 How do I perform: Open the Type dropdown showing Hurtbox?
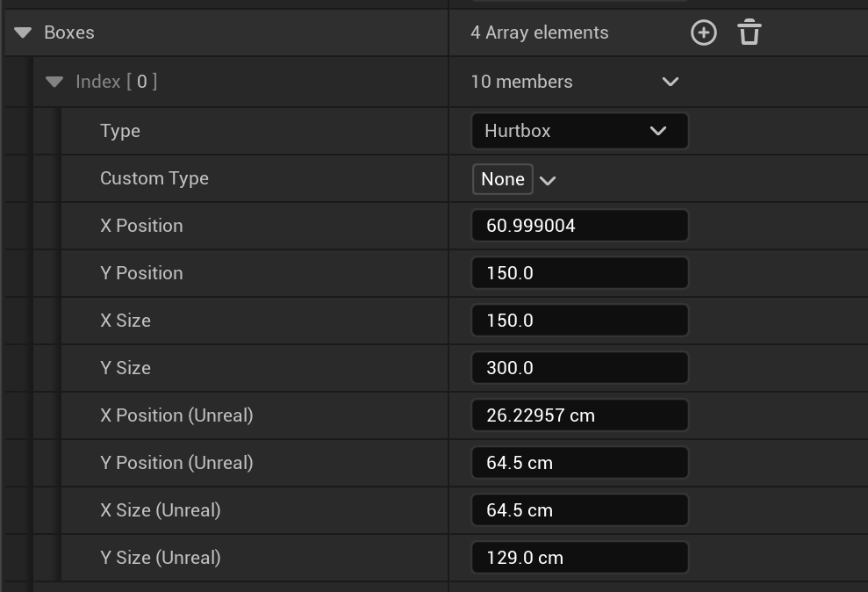[579, 130]
